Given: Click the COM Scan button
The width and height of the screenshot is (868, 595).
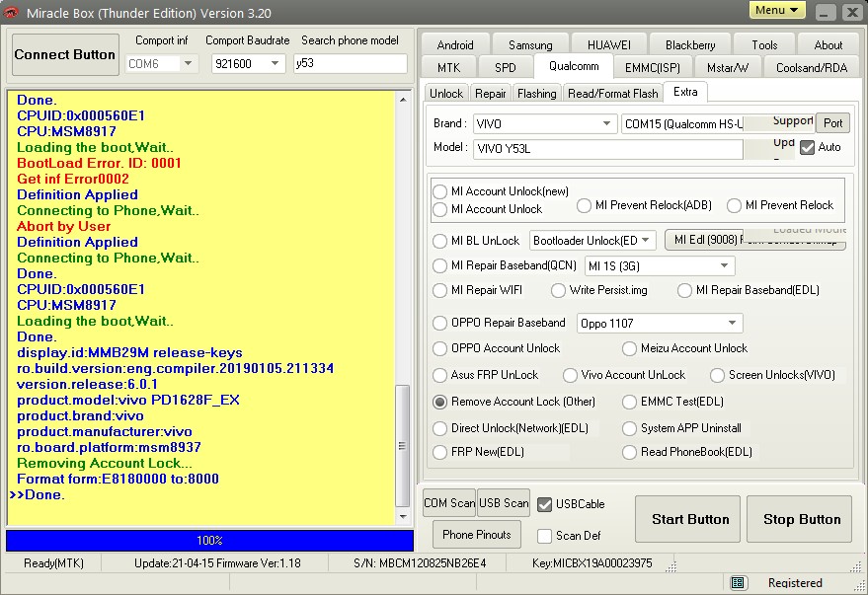Looking at the screenshot, I should 449,502.
